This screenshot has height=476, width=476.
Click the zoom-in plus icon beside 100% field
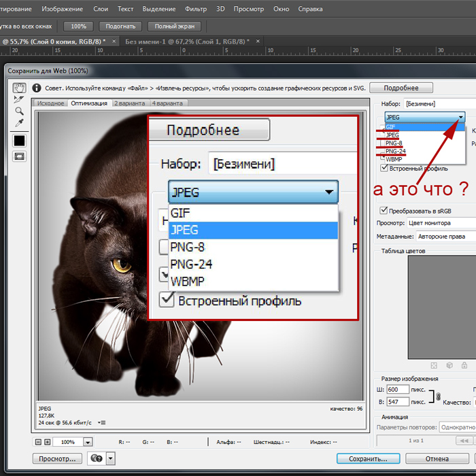click(x=48, y=442)
